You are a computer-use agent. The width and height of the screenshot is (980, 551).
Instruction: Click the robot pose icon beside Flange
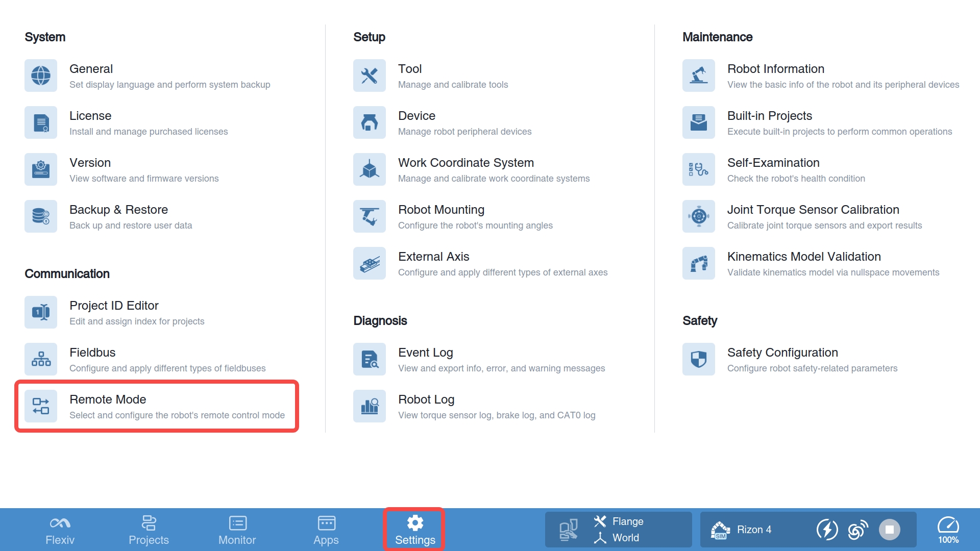[x=568, y=530]
